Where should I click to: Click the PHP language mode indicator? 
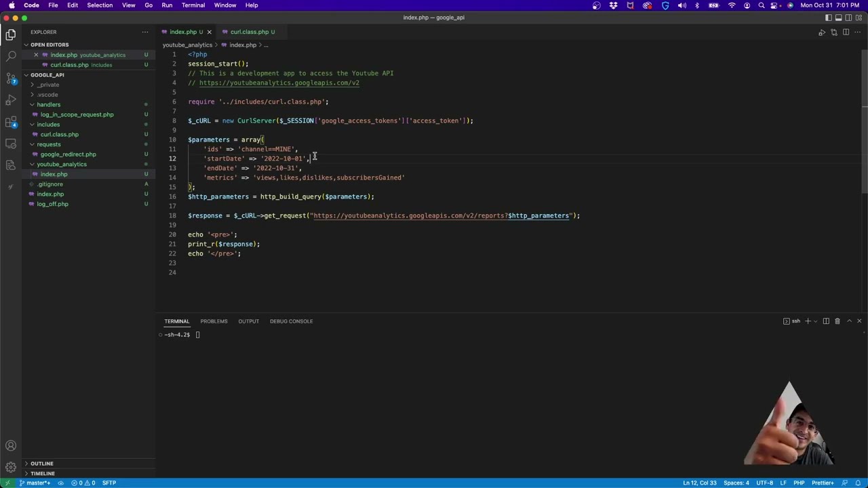click(799, 483)
